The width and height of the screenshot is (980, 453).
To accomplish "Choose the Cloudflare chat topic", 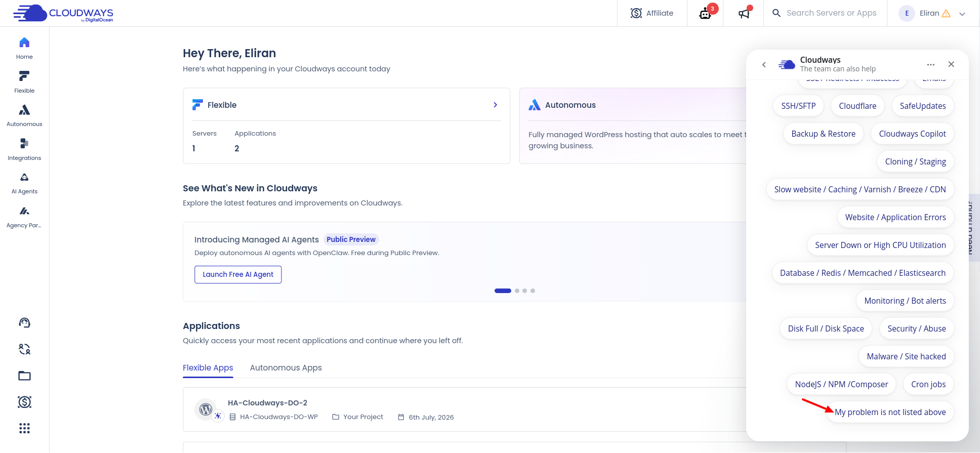I will (858, 106).
